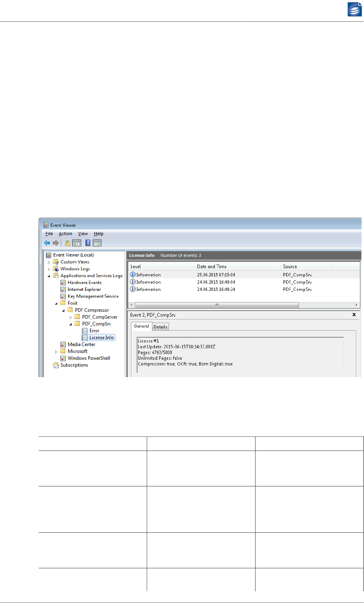This screenshot has height=603, width=364.
Task: Click the Up One Level toolbar icon
Action: coord(67,243)
